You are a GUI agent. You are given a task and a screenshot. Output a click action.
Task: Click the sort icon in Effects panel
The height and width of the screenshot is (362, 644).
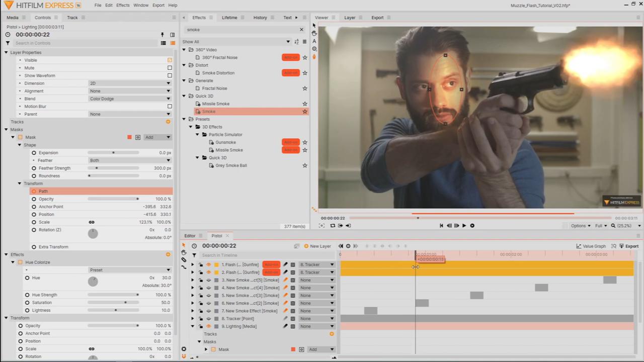click(x=296, y=42)
